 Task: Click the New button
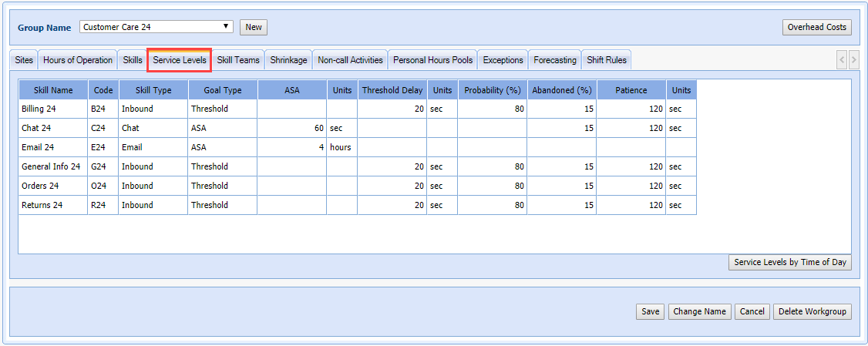(254, 27)
